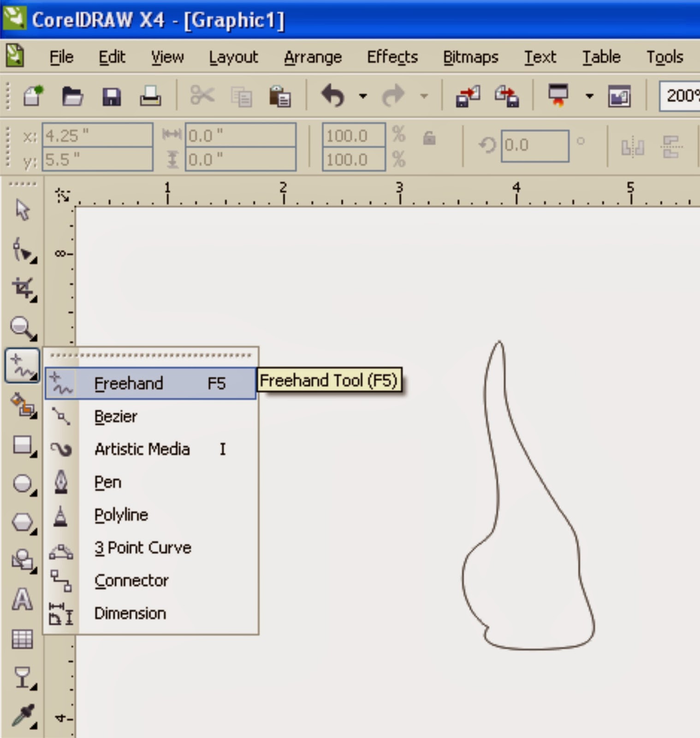Screen dimensions: 700x738
Task: Select the Text tool
Action: point(22,599)
